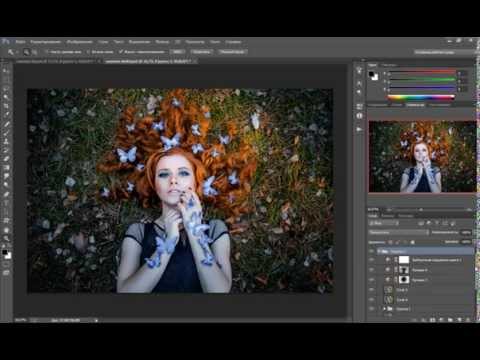Viewport: 480px width, 360px height.
Task: Open the blend mode dropdown
Action: pyautogui.click(x=399, y=232)
